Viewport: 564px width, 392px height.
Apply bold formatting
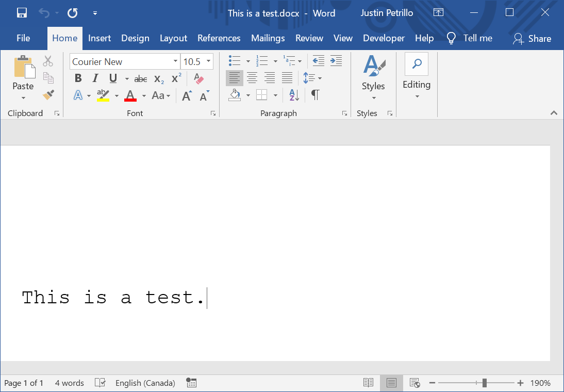pyautogui.click(x=78, y=78)
